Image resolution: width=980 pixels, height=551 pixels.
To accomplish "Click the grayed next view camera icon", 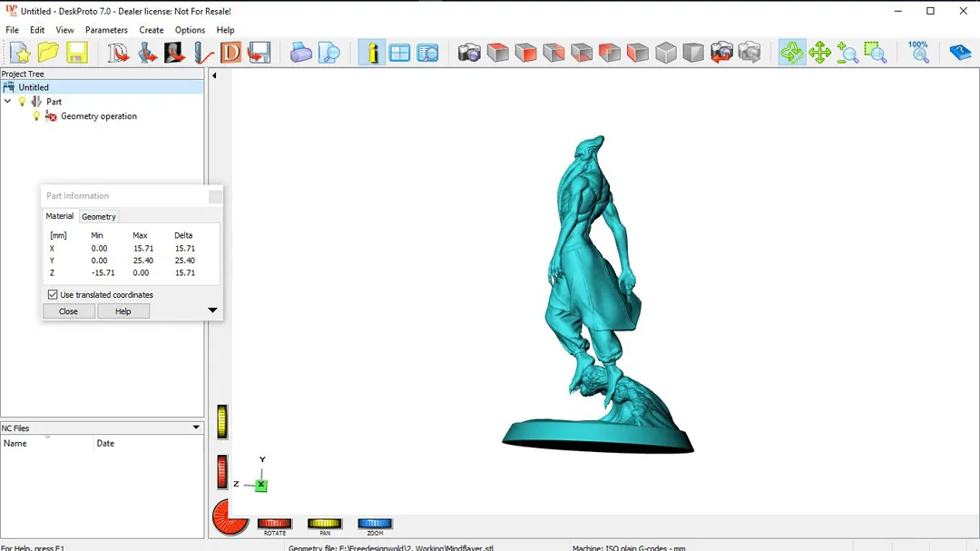I will point(750,54).
